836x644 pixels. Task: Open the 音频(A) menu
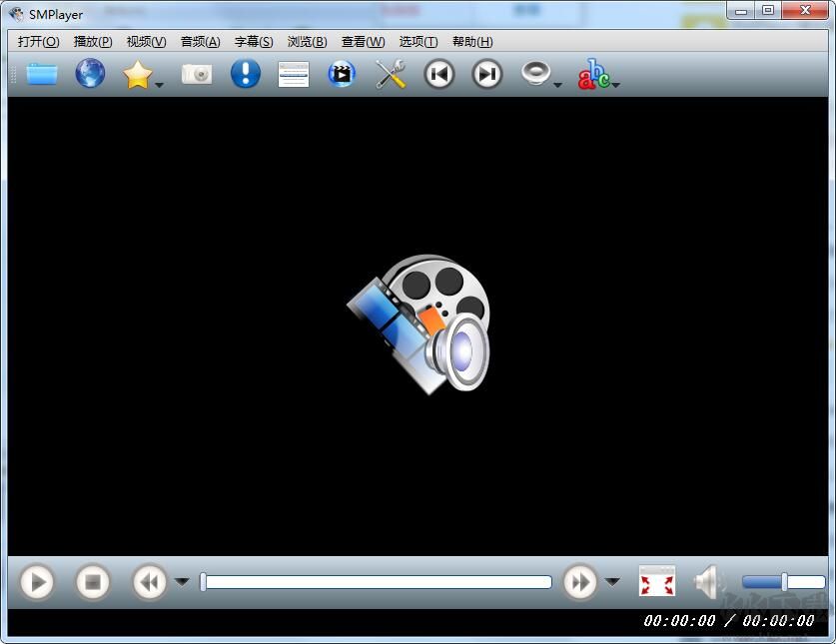click(x=200, y=42)
